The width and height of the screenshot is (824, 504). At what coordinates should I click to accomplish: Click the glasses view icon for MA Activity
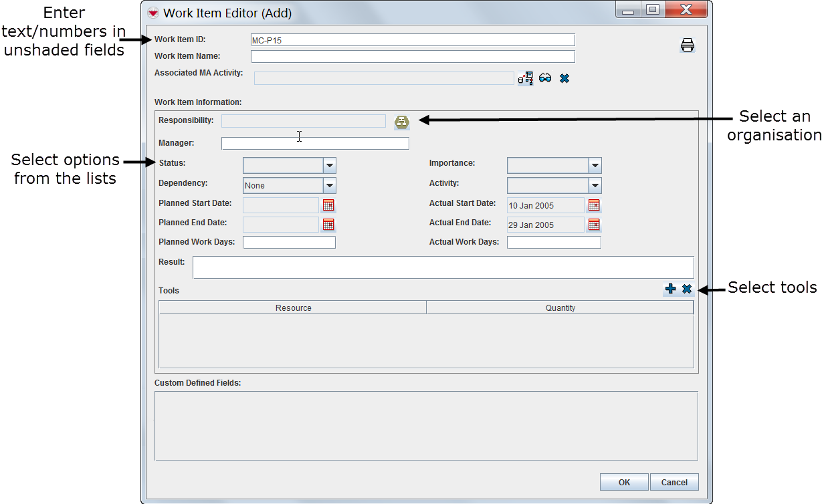[545, 78]
